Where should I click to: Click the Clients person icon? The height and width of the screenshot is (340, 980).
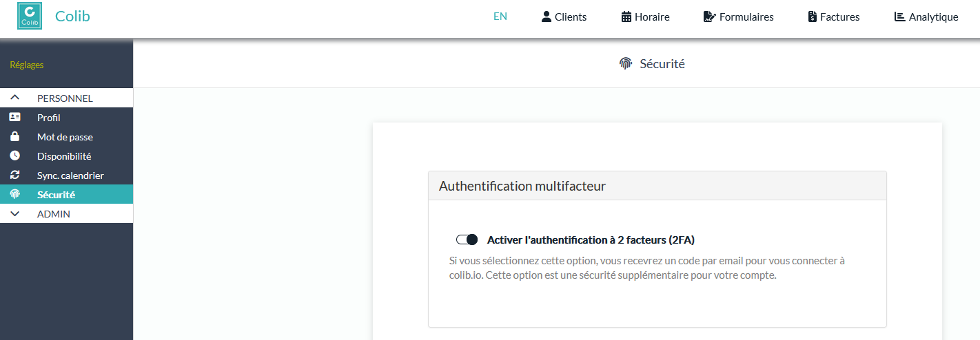[x=547, y=17]
